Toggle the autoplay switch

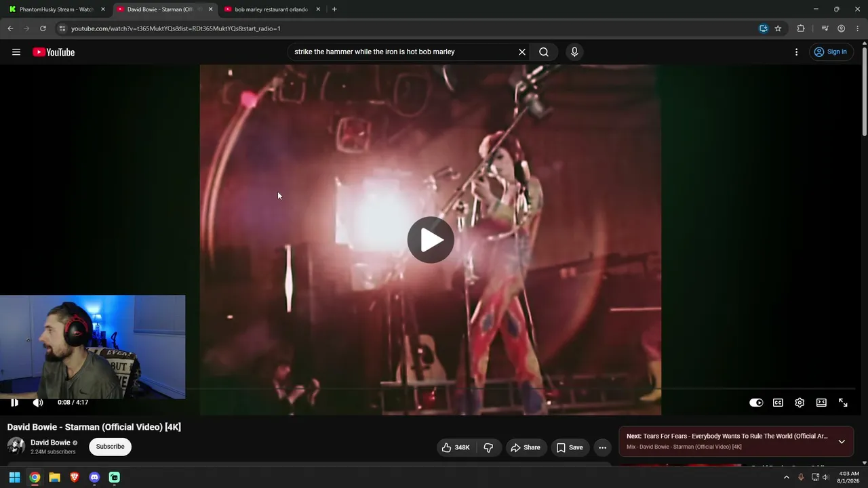756,403
